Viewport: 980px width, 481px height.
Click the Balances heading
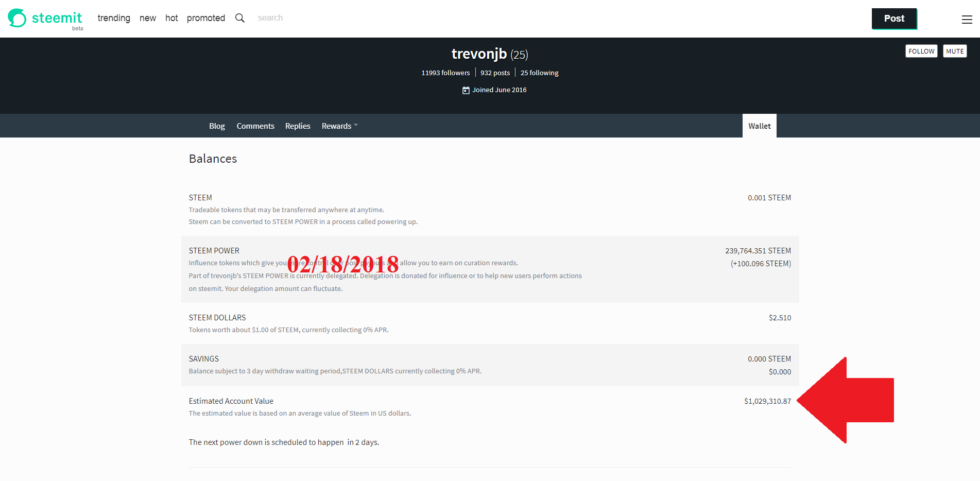point(213,159)
